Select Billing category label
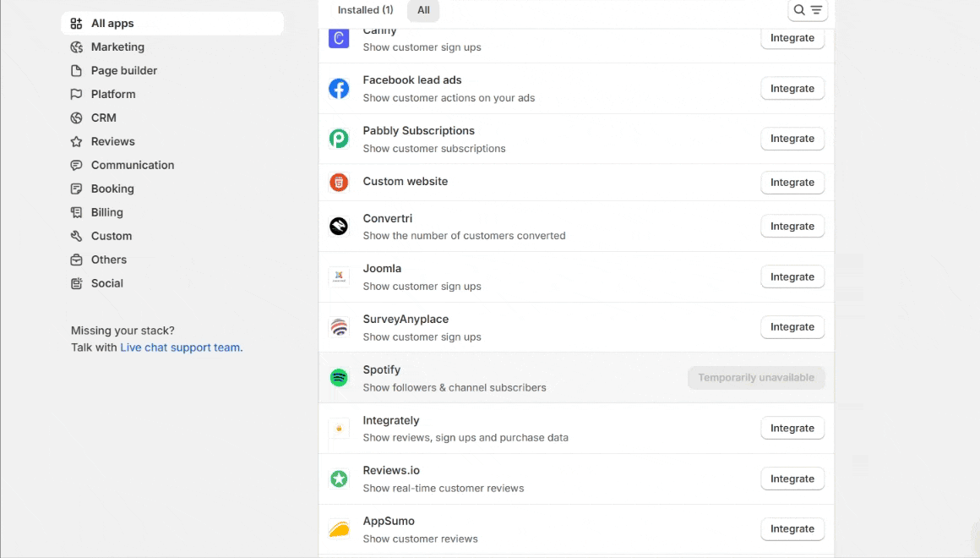Viewport: 980px width, 558px height. (x=107, y=212)
